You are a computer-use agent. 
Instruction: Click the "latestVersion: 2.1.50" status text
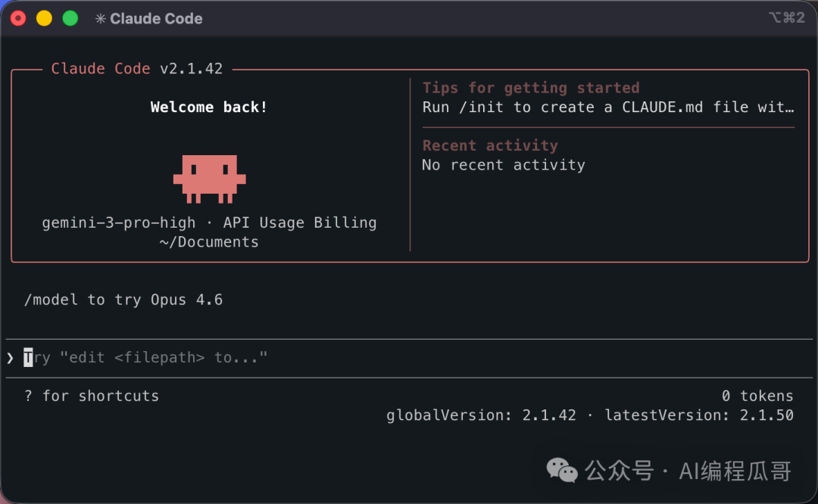699,415
